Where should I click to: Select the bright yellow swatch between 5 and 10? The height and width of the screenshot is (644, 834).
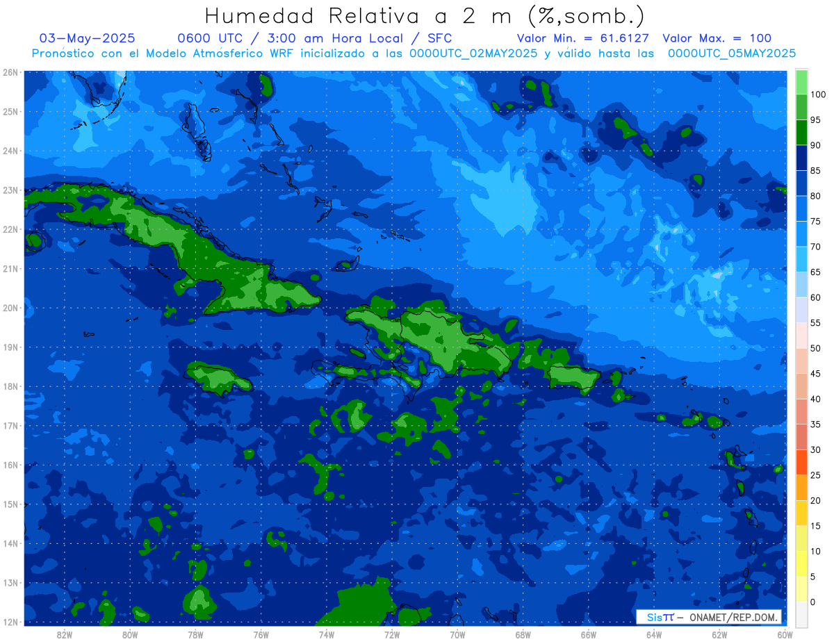801,563
